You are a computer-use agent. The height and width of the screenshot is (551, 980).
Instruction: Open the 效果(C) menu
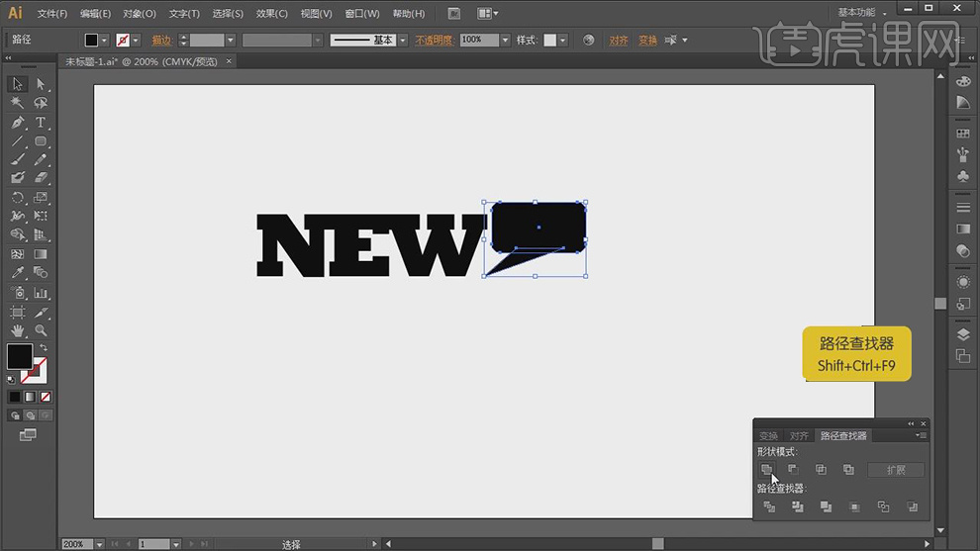click(271, 14)
